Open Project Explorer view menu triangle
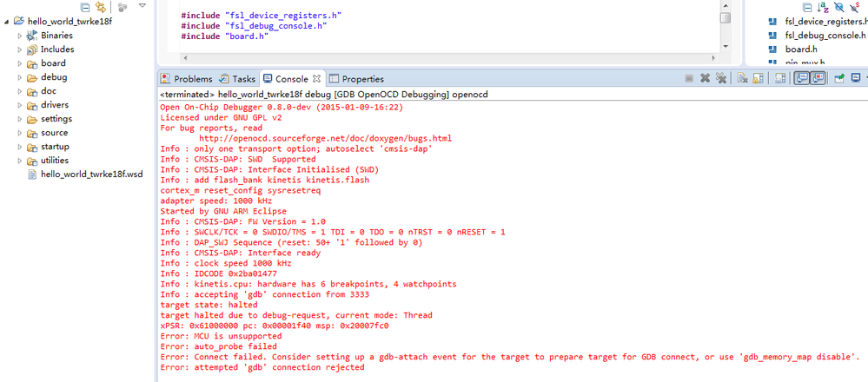Screen dimensions: 868x382 (142, 5)
